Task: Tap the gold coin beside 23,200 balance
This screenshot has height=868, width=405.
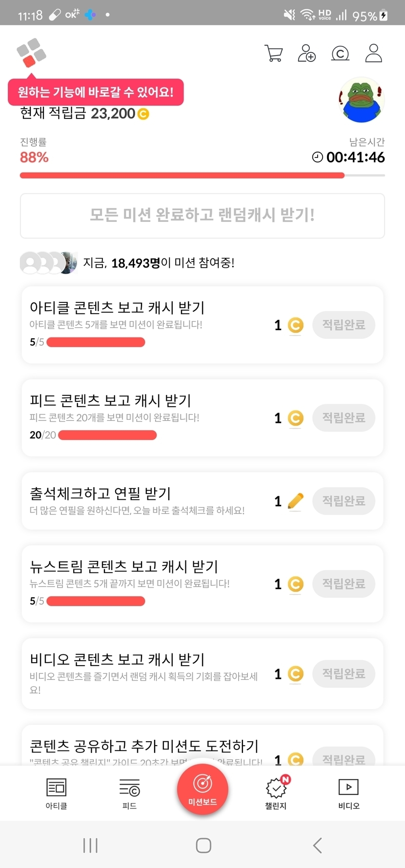Action: point(143,114)
